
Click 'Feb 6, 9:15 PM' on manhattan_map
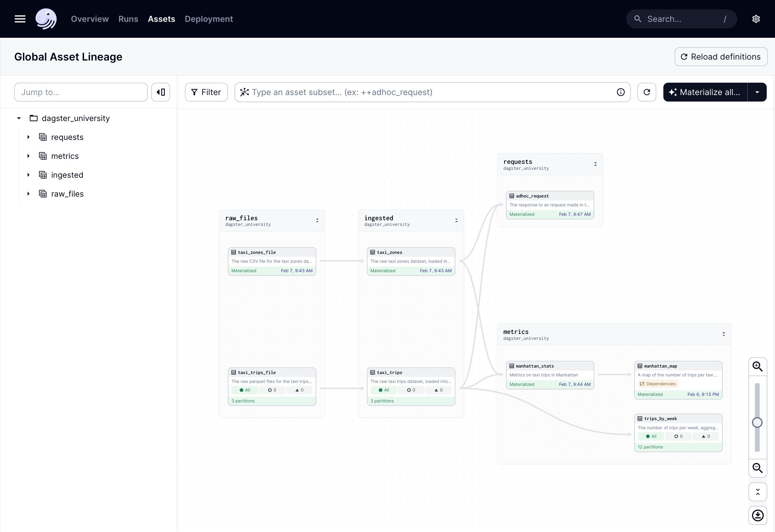(x=703, y=394)
